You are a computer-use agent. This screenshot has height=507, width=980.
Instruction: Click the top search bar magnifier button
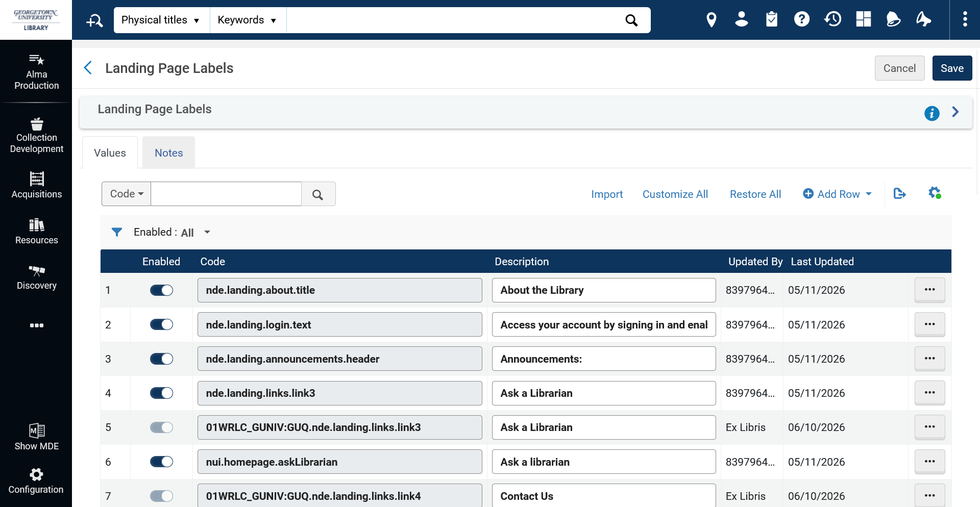(x=631, y=20)
